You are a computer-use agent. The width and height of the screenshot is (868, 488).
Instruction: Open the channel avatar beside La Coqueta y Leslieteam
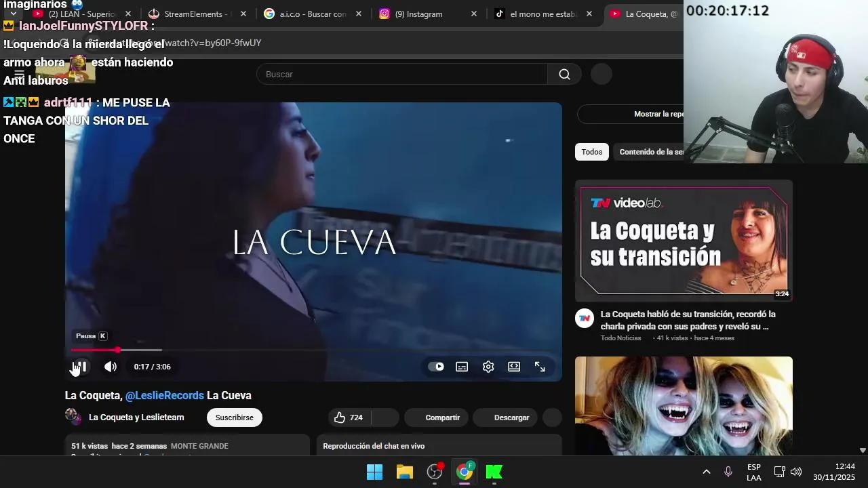(73, 416)
